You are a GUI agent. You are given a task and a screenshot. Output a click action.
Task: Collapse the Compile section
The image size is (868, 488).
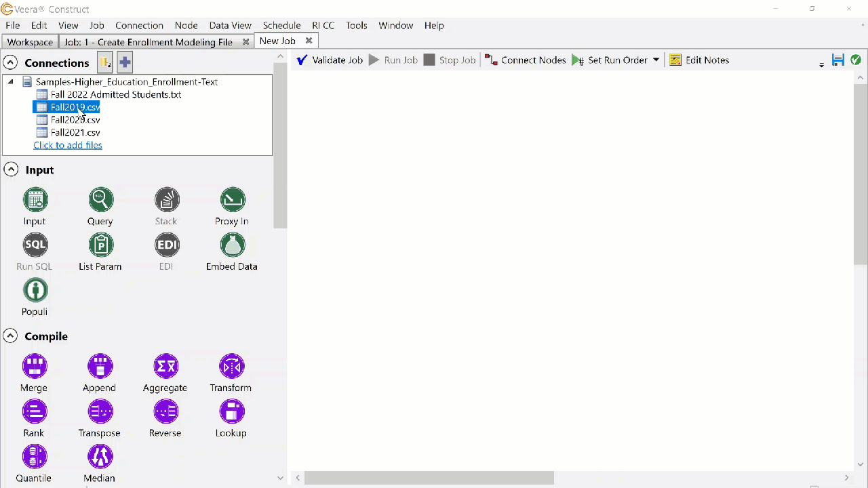click(10, 336)
